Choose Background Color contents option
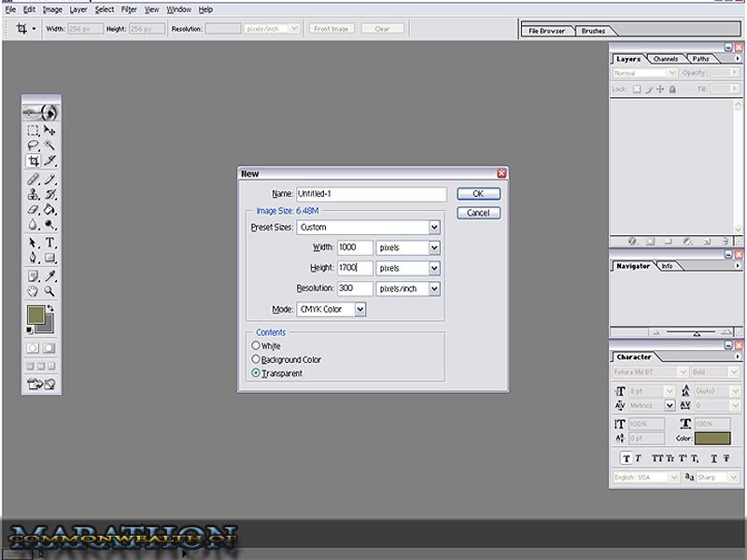This screenshot has width=747, height=560. coord(257,359)
